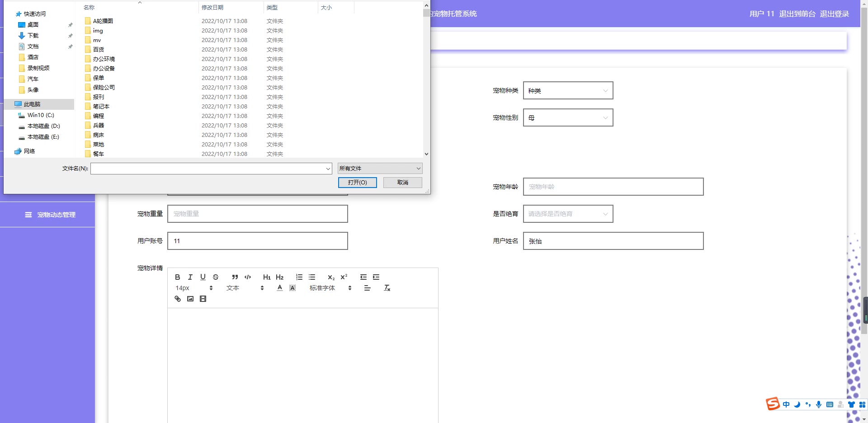The width and height of the screenshot is (868, 423).
Task: Clear the text formatting
Action: 387,288
